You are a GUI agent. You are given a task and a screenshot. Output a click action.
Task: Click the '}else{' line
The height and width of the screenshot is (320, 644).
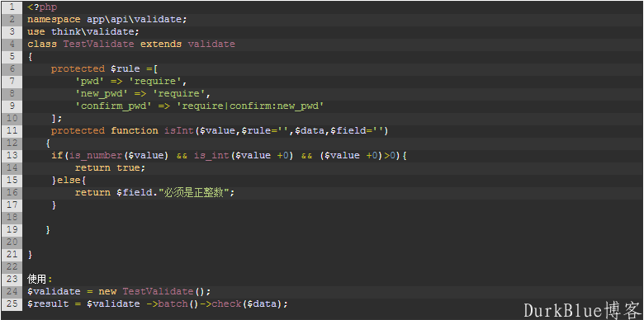coord(69,180)
